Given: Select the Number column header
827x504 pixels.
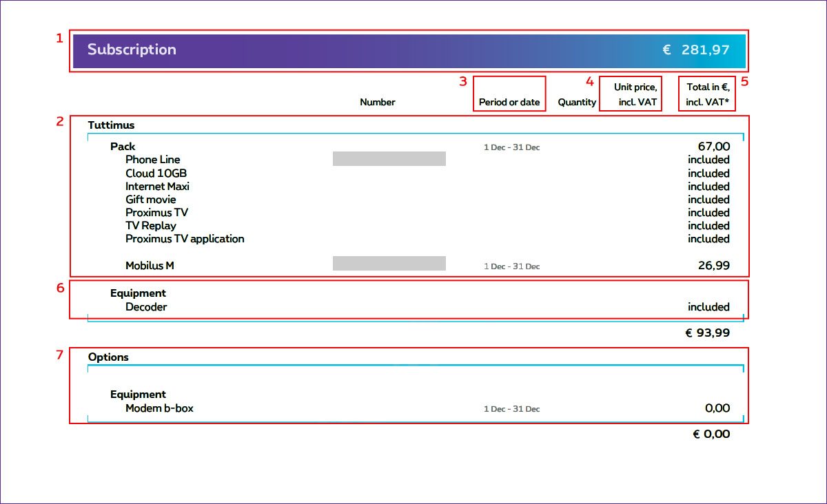Looking at the screenshot, I should pos(377,102).
